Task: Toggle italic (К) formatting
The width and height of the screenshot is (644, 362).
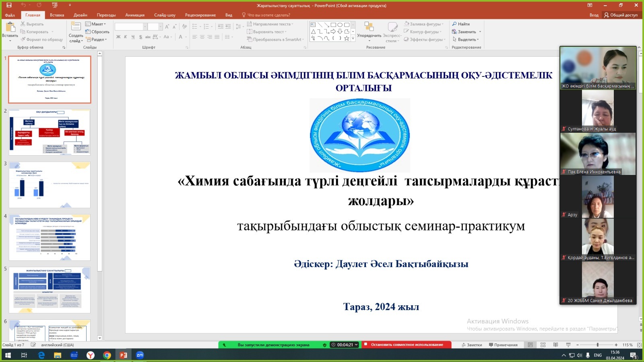Action: point(126,37)
